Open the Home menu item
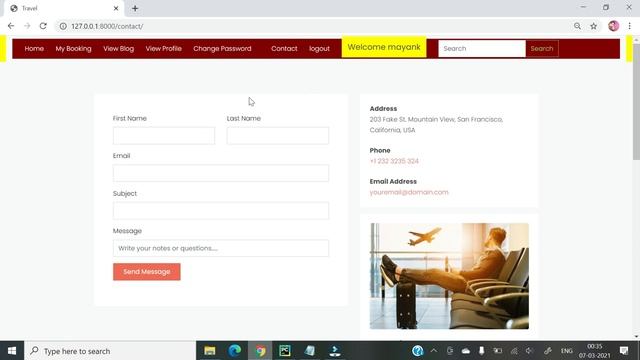 tap(34, 49)
